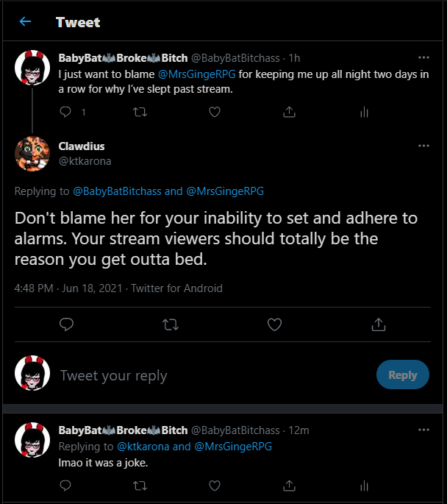View analytics for the top tweet
This screenshot has width=447, height=504.
364,112
